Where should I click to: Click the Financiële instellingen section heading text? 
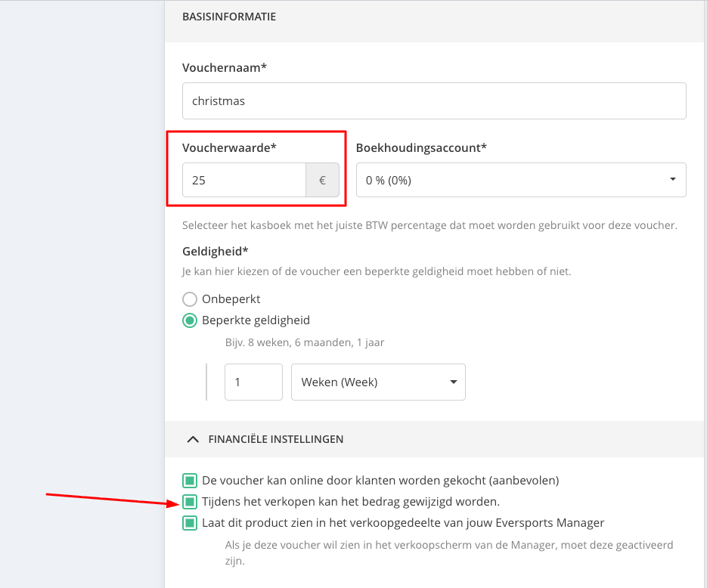[x=275, y=438]
